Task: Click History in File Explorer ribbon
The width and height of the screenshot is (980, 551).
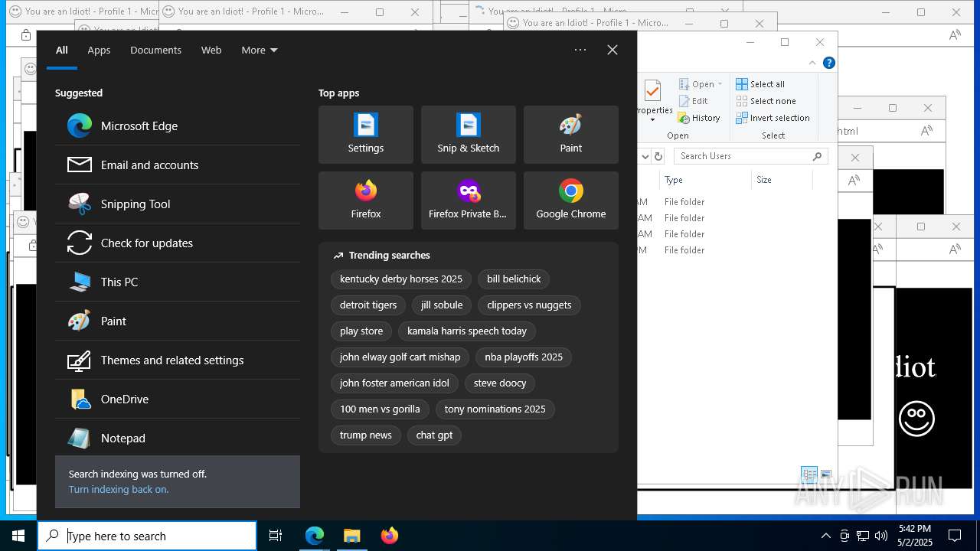Action: tap(699, 118)
